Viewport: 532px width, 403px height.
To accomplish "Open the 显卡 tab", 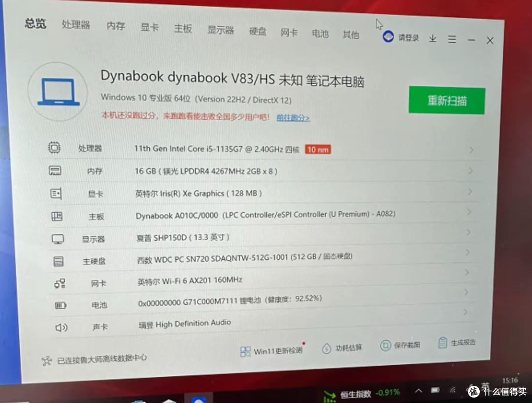I will point(149,28).
